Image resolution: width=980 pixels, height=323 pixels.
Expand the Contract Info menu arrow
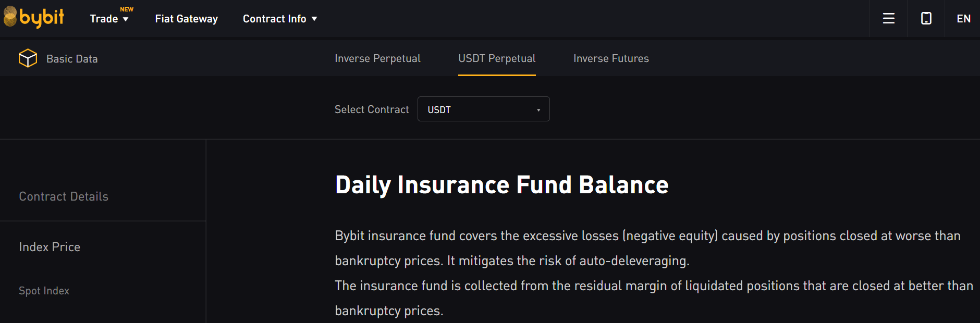pos(314,19)
